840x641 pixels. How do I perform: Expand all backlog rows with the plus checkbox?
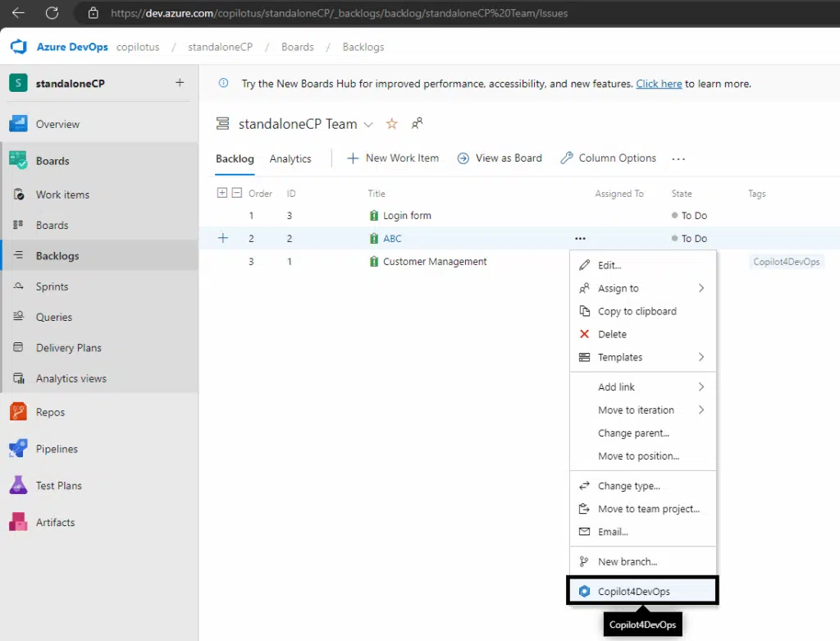coord(221,192)
